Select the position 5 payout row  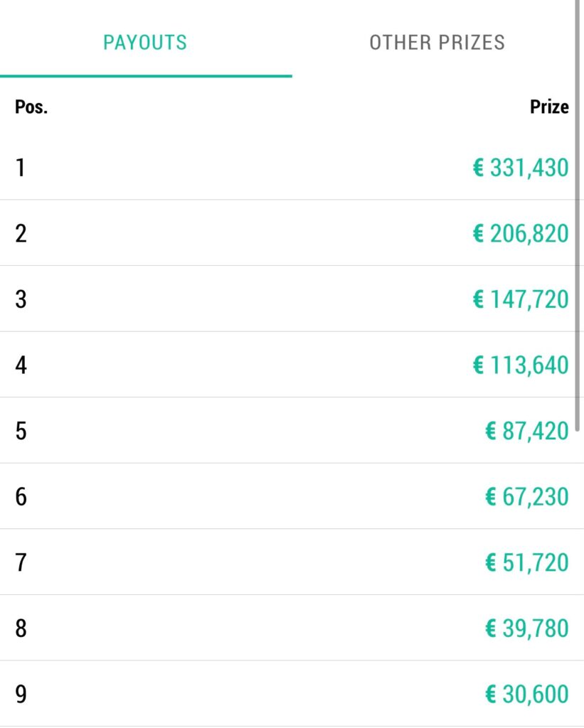292,430
